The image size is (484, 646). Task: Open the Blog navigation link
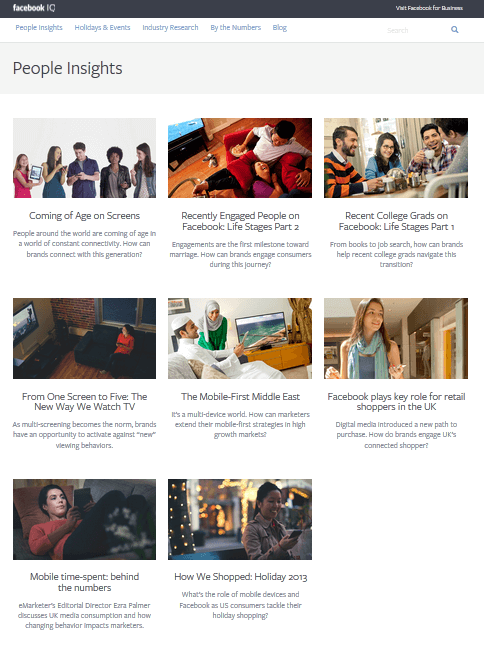(x=280, y=28)
